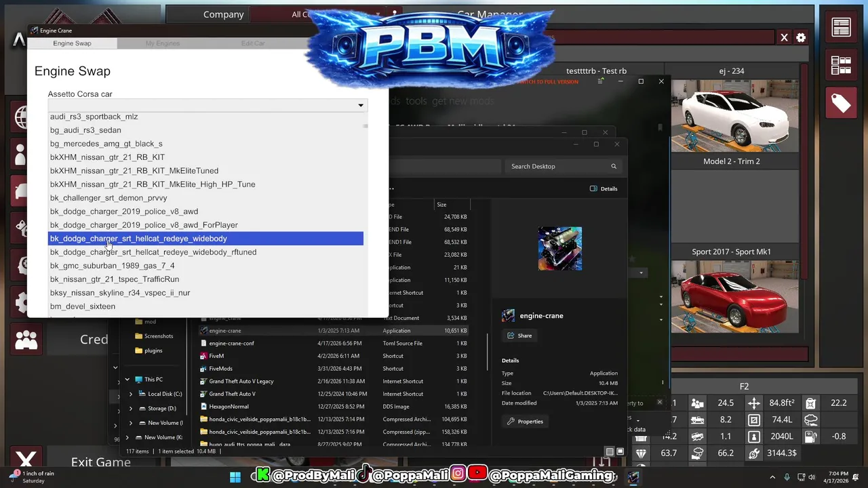Select the My Engines tab
The width and height of the screenshot is (868, 488).
[162, 43]
